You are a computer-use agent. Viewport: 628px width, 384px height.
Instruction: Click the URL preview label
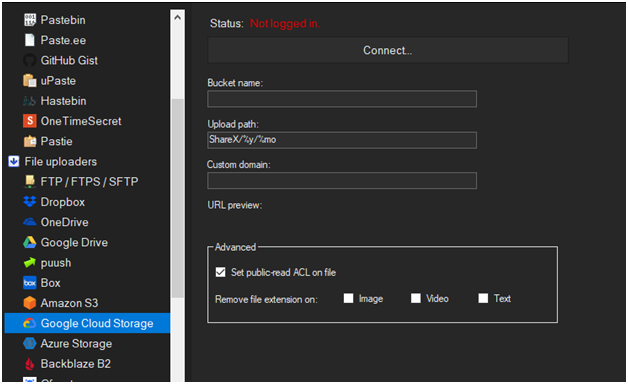click(235, 205)
